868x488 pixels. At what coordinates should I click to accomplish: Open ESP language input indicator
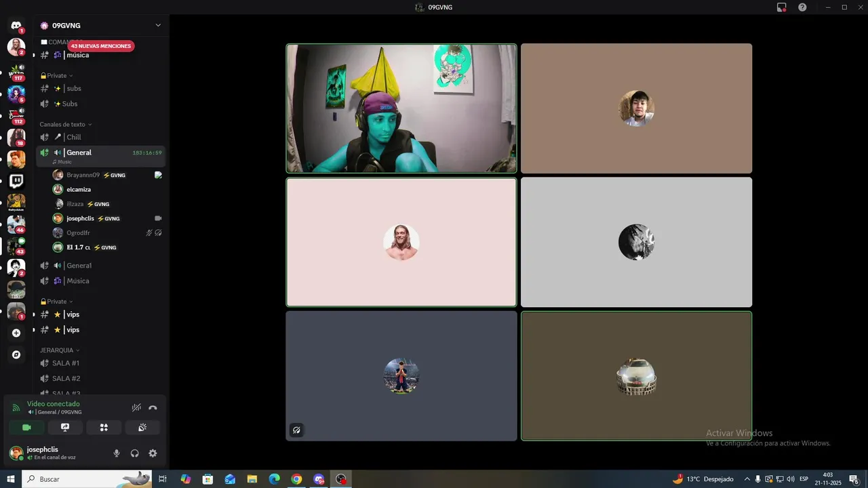pos(804,479)
